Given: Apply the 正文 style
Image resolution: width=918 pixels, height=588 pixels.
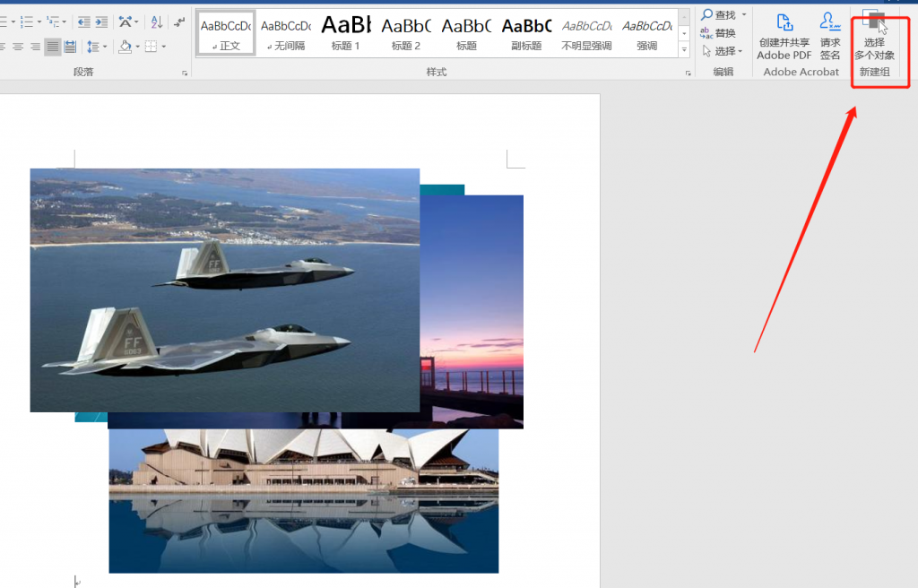Looking at the screenshot, I should [x=226, y=33].
